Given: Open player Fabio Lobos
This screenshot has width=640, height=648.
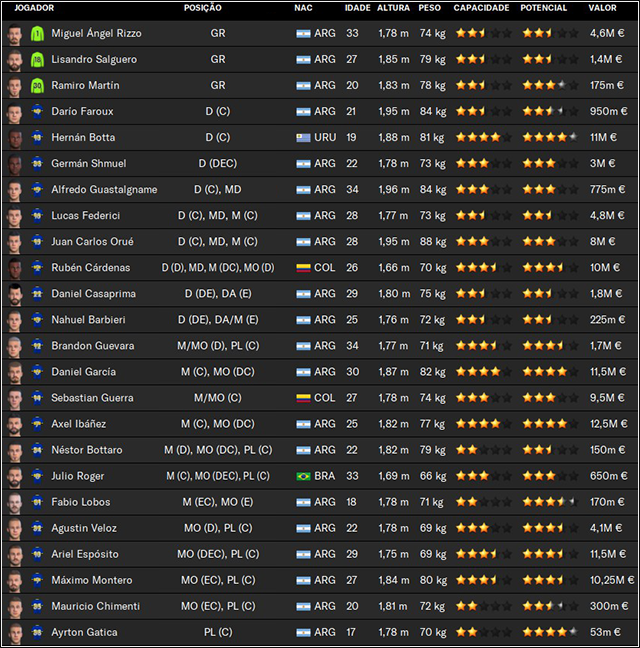Looking at the screenshot, I should coord(81,502).
